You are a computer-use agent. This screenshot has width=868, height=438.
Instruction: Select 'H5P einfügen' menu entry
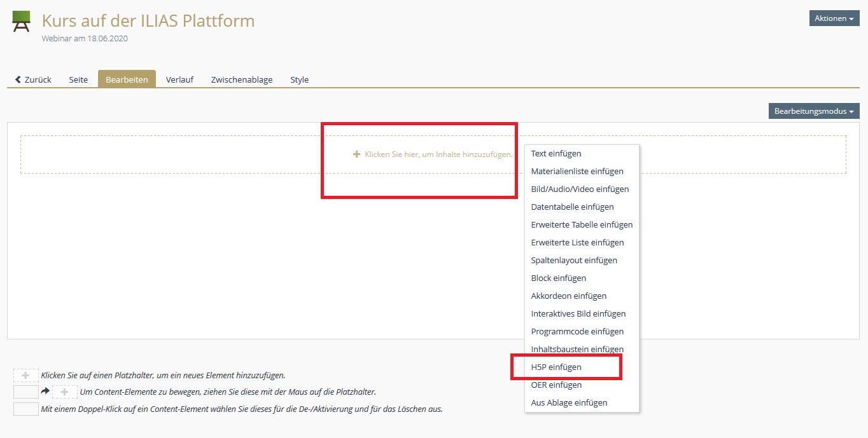click(556, 367)
